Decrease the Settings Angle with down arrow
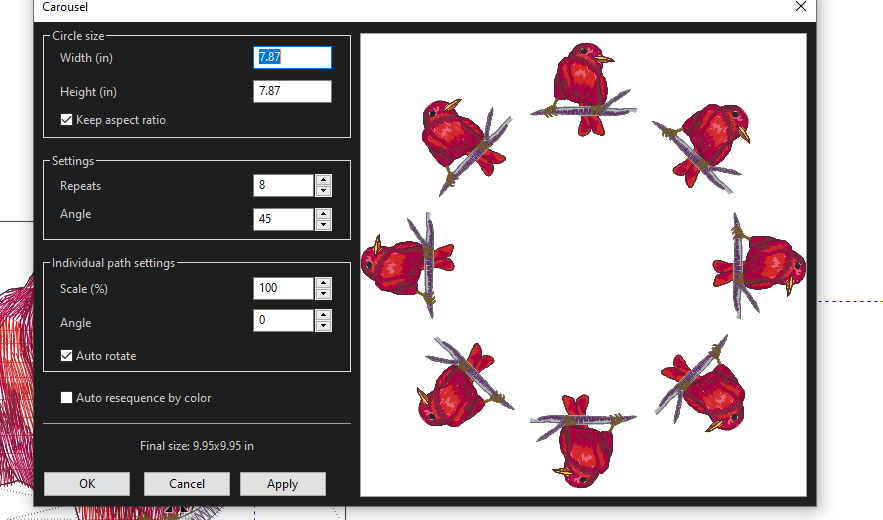Image resolution: width=883 pixels, height=520 pixels. pyautogui.click(x=323, y=225)
